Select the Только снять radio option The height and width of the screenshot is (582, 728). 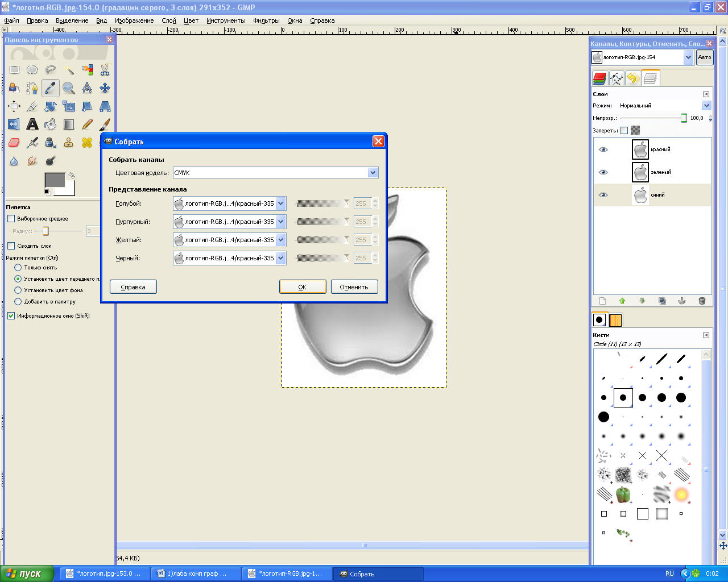(x=18, y=268)
